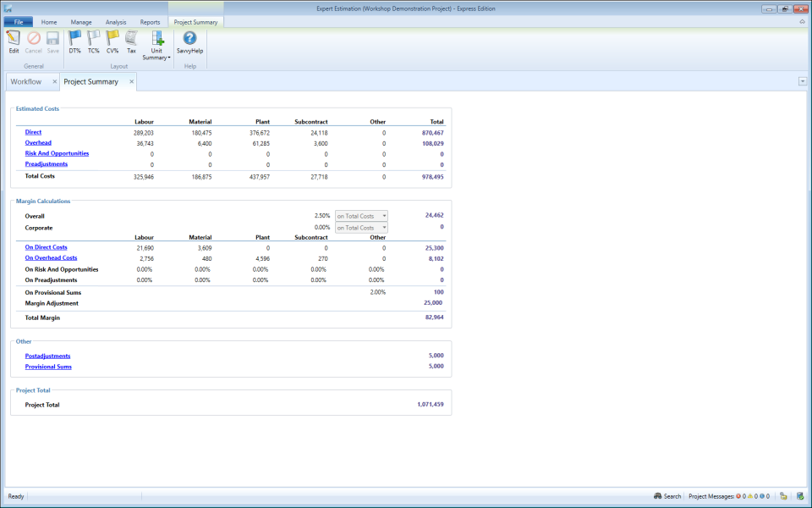Click the padlock icon near Project Messages
This screenshot has width=812, height=508.
coord(783,496)
